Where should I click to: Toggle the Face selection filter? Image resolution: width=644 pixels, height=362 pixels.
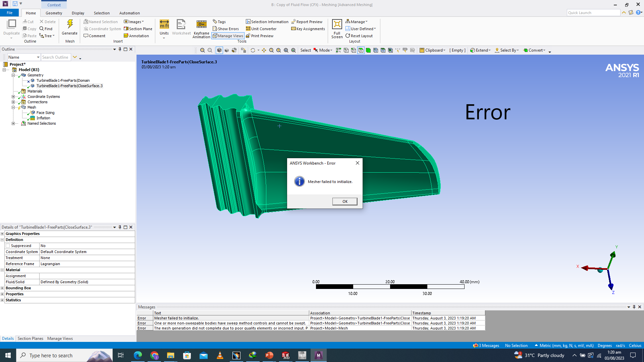(361, 50)
